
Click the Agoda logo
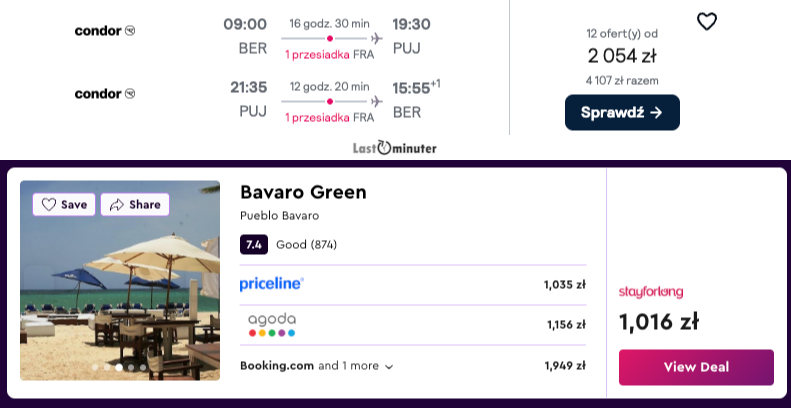[x=272, y=325]
